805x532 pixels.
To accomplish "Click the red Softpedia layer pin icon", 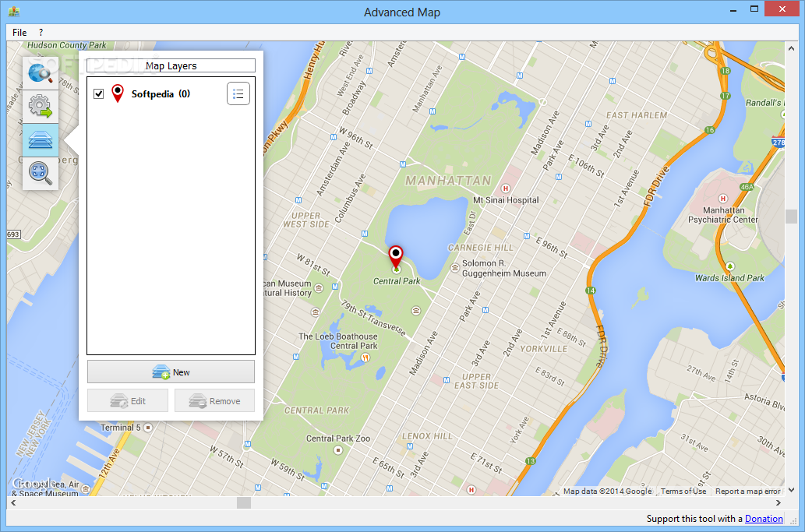I will click(118, 93).
